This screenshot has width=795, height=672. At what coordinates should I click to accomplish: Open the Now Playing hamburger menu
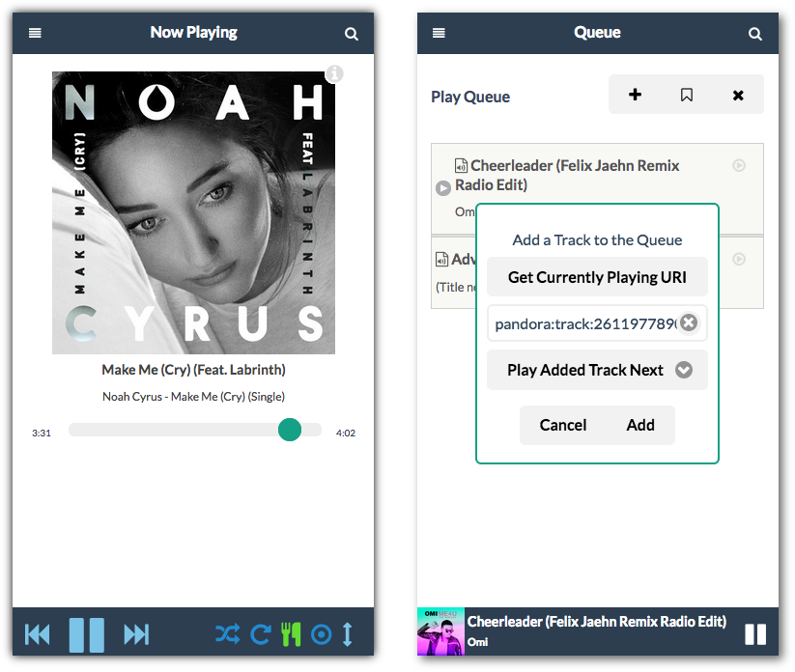(36, 33)
